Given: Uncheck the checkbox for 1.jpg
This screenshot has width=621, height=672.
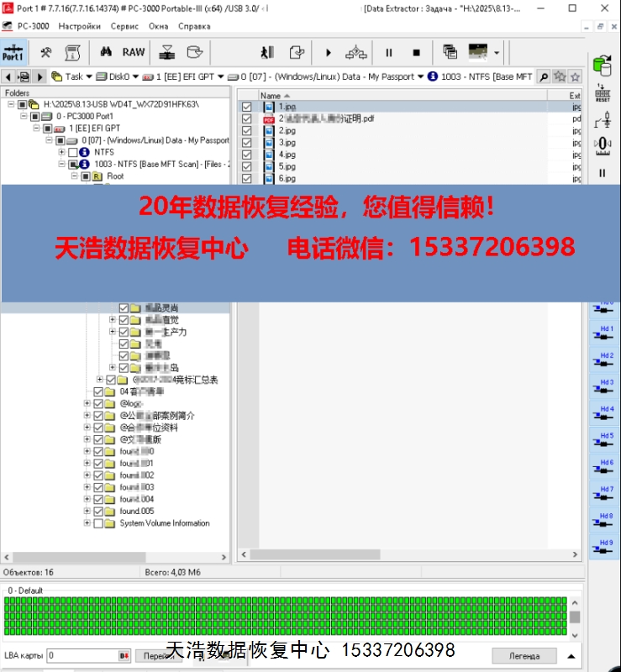Looking at the screenshot, I should 246,108.
